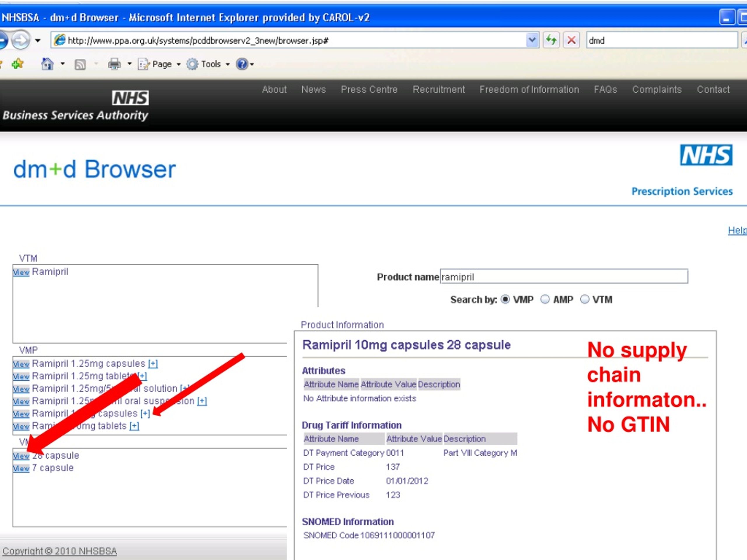
Task: Click the Part VIII Category M description
Action: (x=480, y=453)
